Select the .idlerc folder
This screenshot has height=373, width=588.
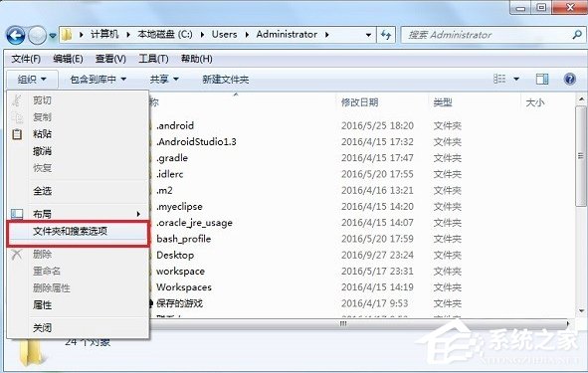tap(169, 174)
